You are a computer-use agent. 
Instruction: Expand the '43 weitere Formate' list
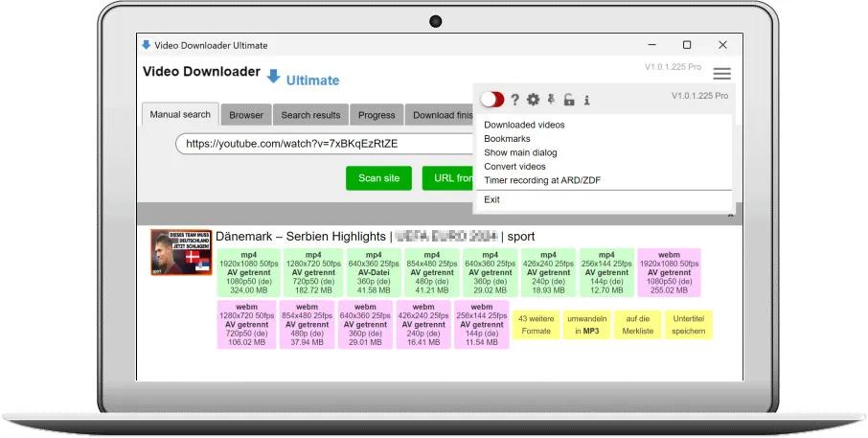536,325
